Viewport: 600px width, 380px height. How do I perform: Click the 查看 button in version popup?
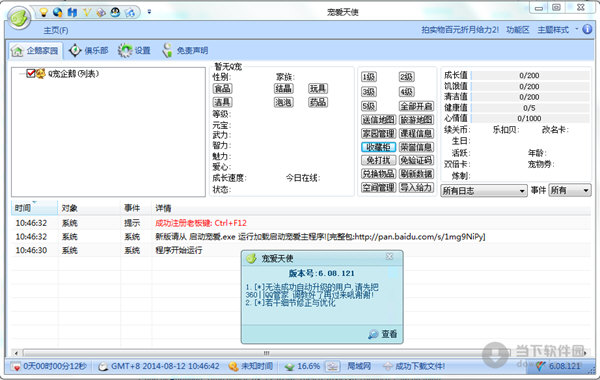(383, 334)
